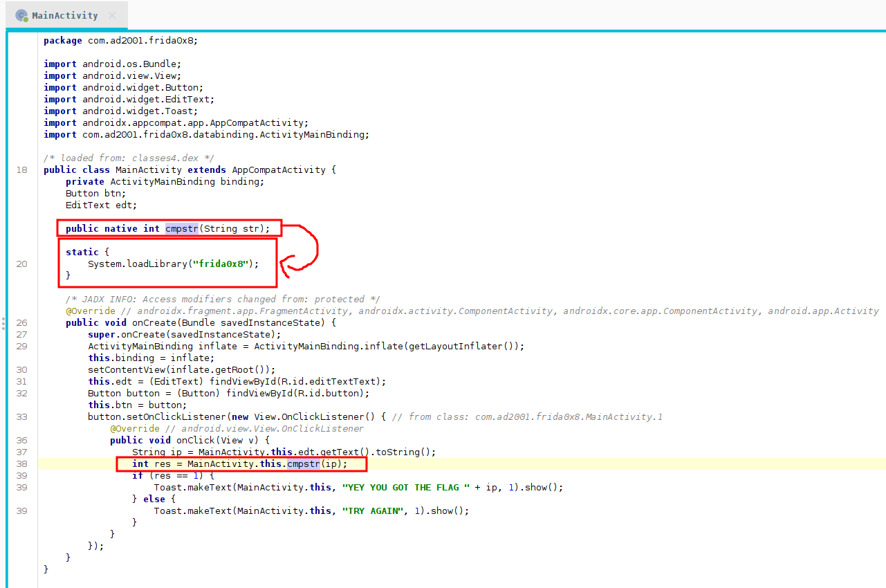Screen dimensions: 886x588
Task: Click the panel splitter handle on left edge
Action: (3, 323)
